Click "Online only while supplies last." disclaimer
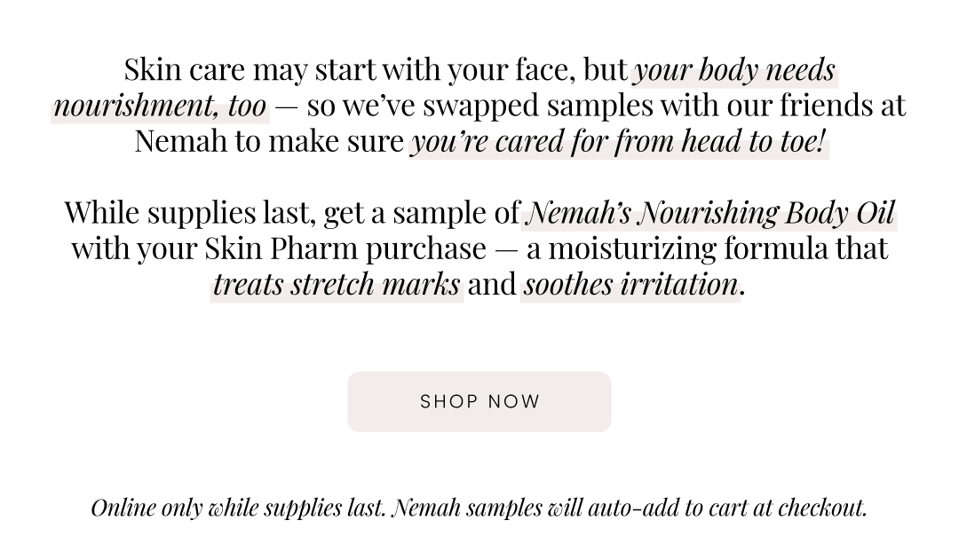 [x=239, y=508]
